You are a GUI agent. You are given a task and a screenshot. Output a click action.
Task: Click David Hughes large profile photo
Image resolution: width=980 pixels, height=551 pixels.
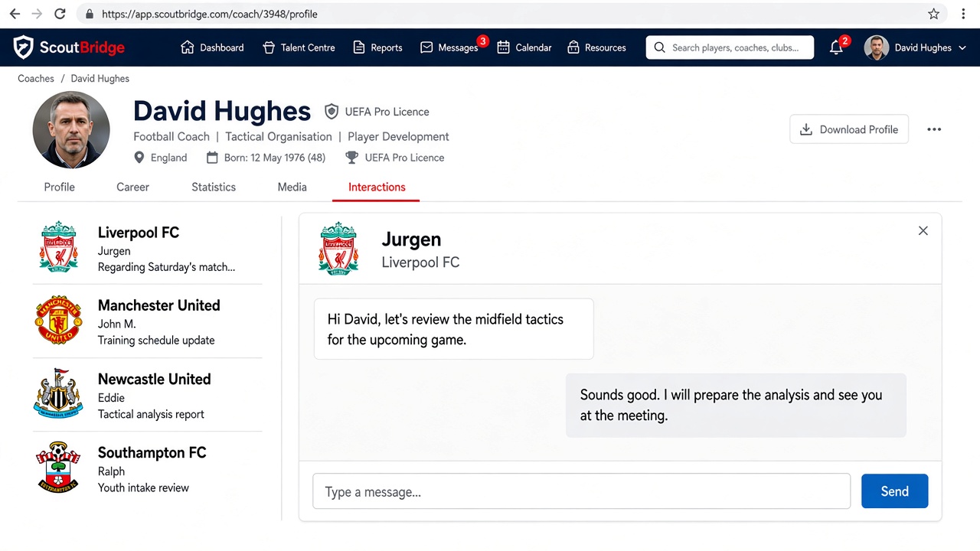coord(71,130)
